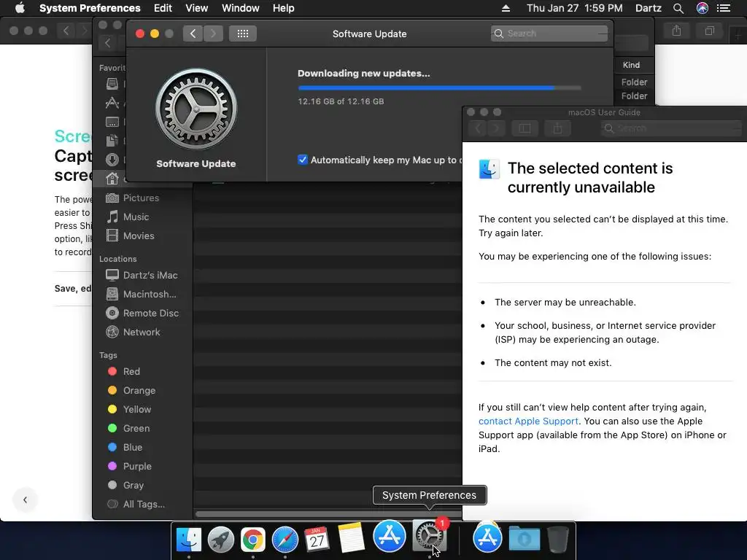Open the Help menu
Viewport: 747px width, 560px height.
[x=284, y=8]
